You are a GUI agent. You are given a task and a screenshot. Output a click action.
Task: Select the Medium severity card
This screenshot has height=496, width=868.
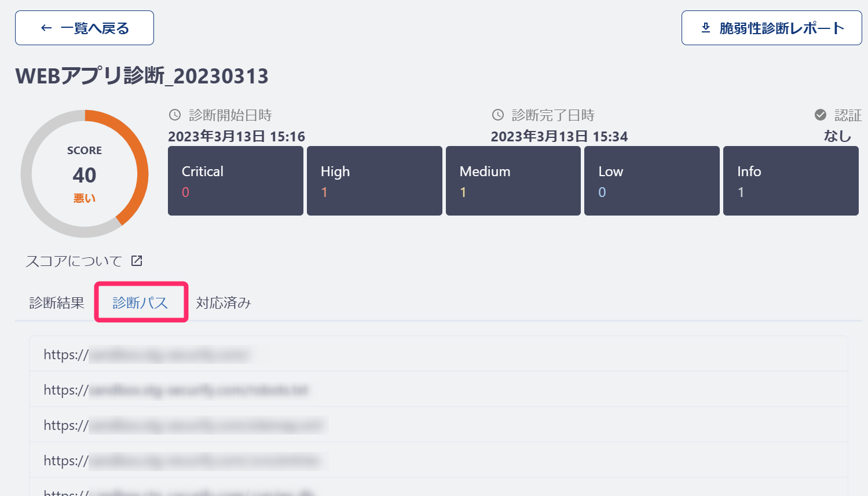coord(513,181)
